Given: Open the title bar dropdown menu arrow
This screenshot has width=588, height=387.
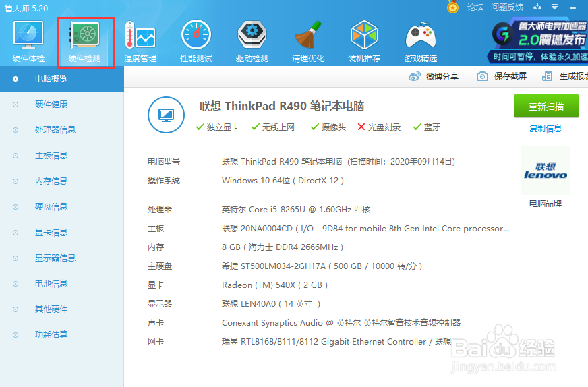Looking at the screenshot, I should pyautogui.click(x=555, y=7).
